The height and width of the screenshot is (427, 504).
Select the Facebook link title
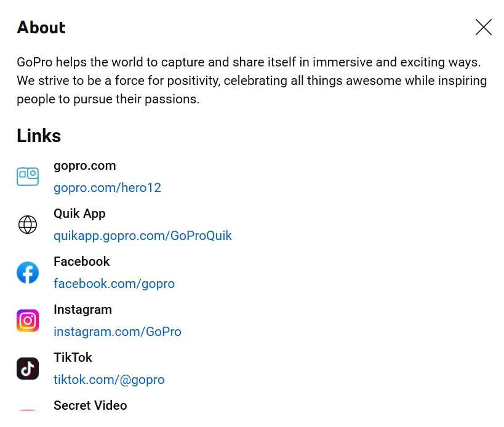(x=81, y=261)
